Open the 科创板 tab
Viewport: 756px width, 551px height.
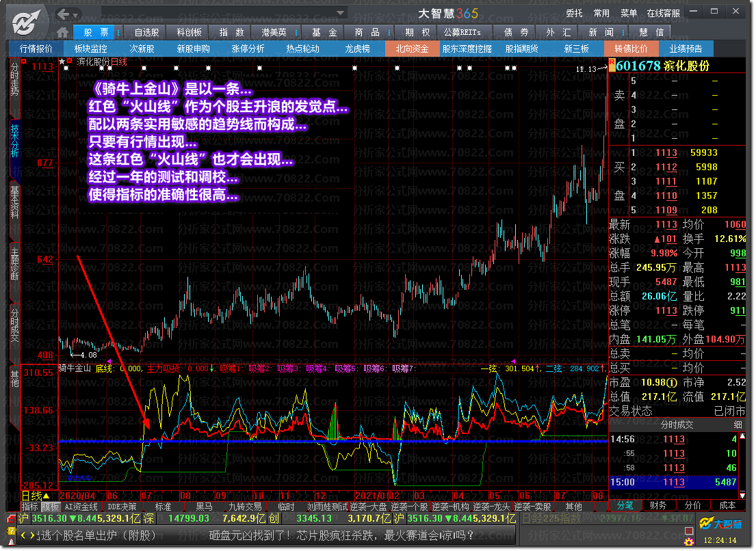pos(189,32)
